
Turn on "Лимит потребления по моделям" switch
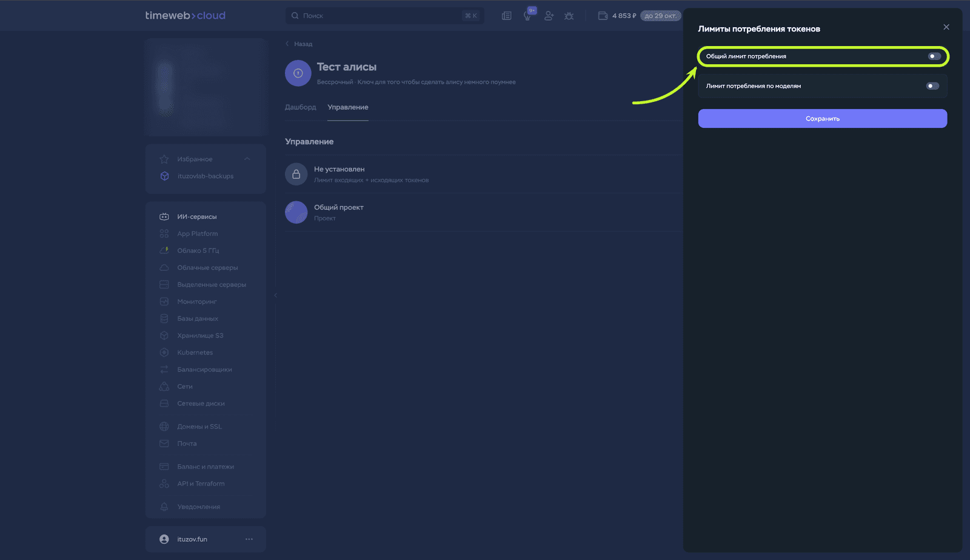click(932, 86)
